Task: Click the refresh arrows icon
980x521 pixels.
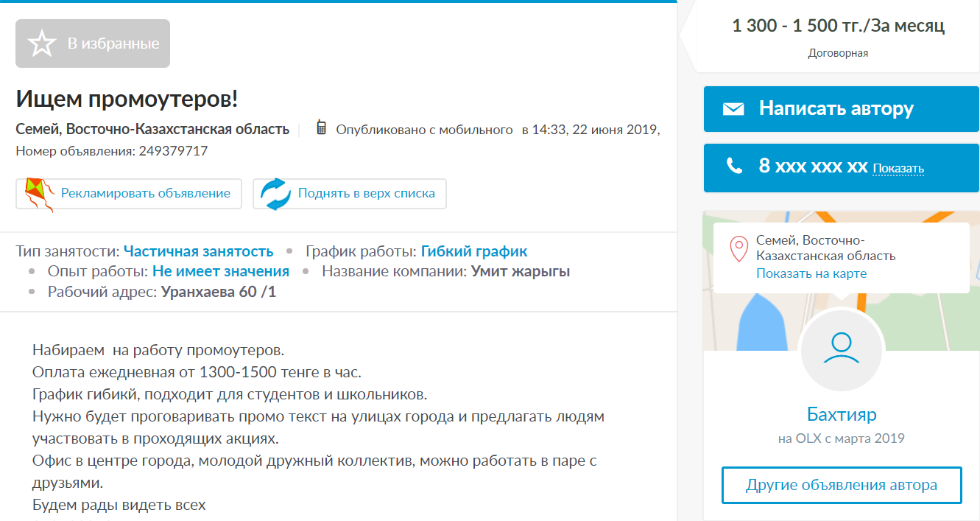Action: click(277, 194)
